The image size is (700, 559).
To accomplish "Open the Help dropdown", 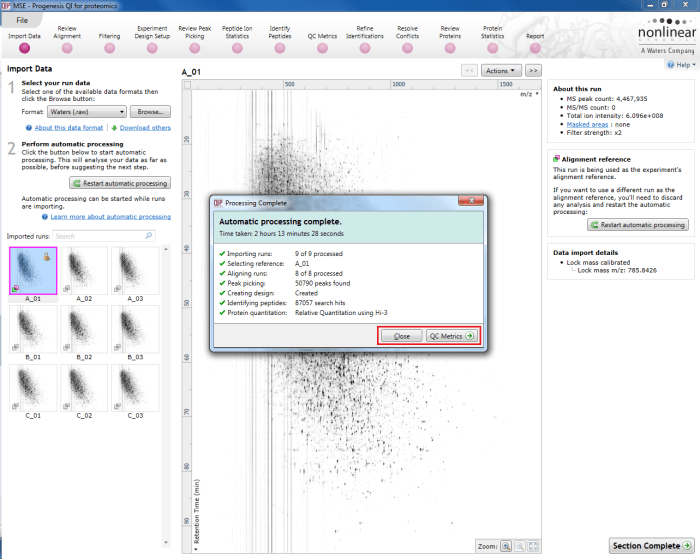I will click(681, 65).
